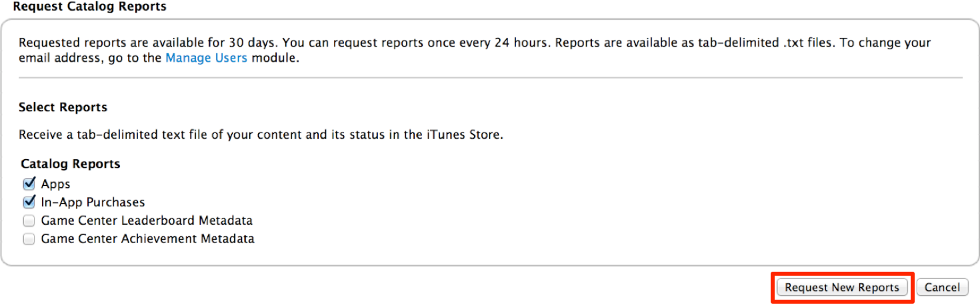
Task: Click the Apps label text
Action: (55, 184)
